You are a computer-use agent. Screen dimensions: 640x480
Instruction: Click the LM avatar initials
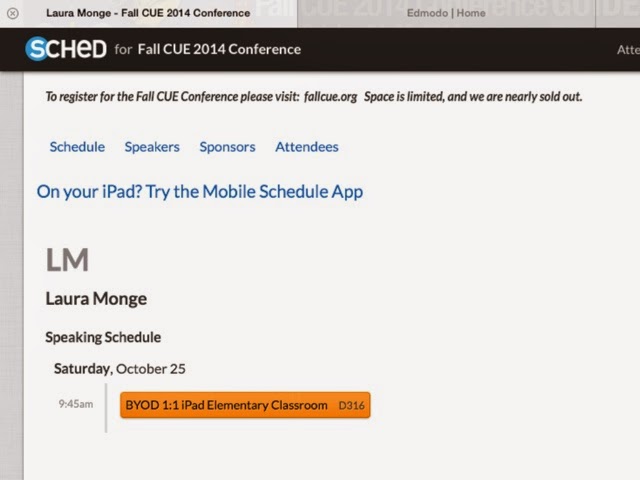point(68,260)
